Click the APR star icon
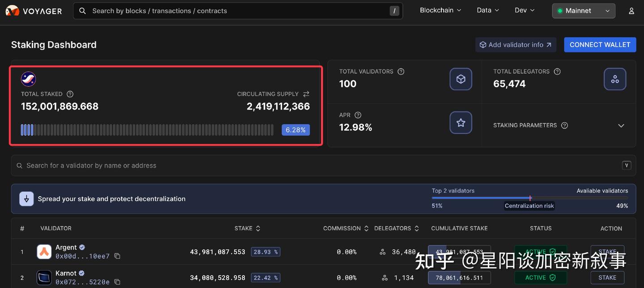 click(461, 123)
